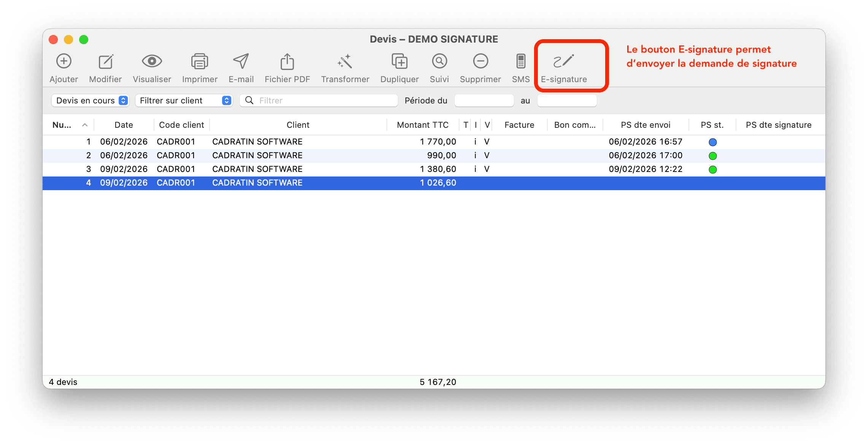The height and width of the screenshot is (445, 868).
Task: Open Suivi tracking magnifier icon
Action: point(439,61)
